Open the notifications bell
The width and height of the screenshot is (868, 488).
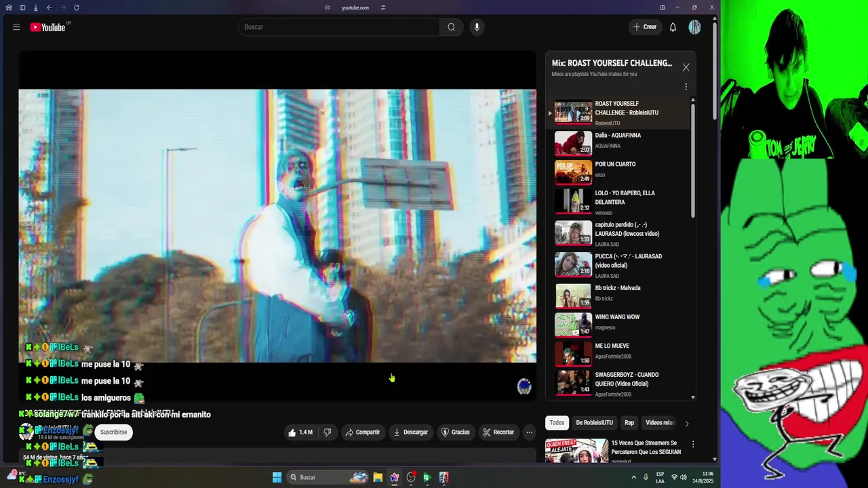click(673, 27)
